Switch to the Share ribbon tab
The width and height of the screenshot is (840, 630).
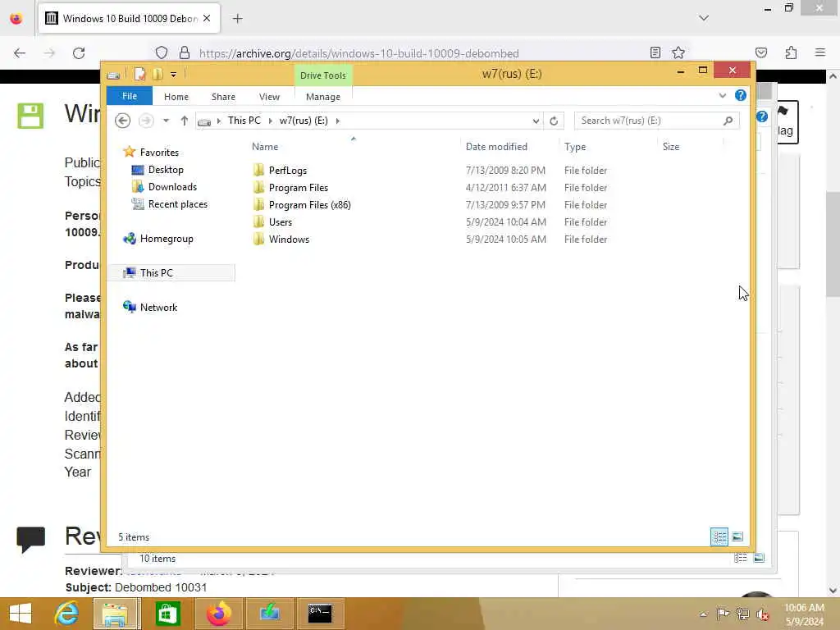coord(223,97)
